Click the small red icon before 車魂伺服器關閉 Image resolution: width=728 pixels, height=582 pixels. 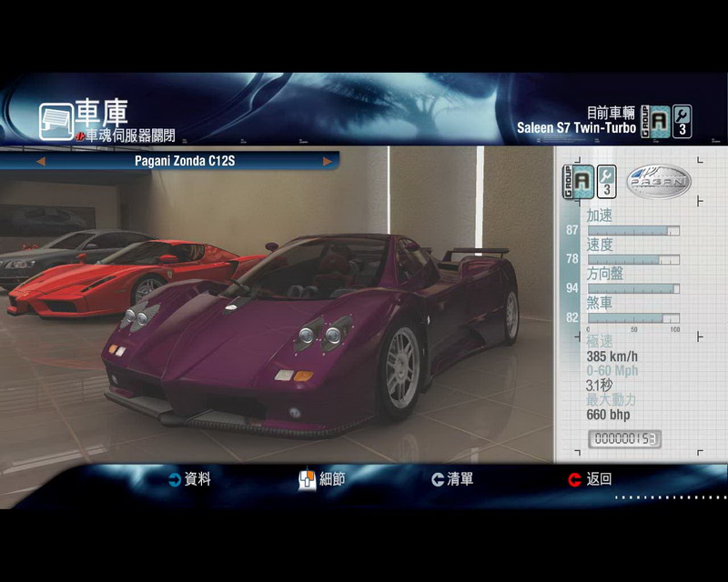(80, 136)
